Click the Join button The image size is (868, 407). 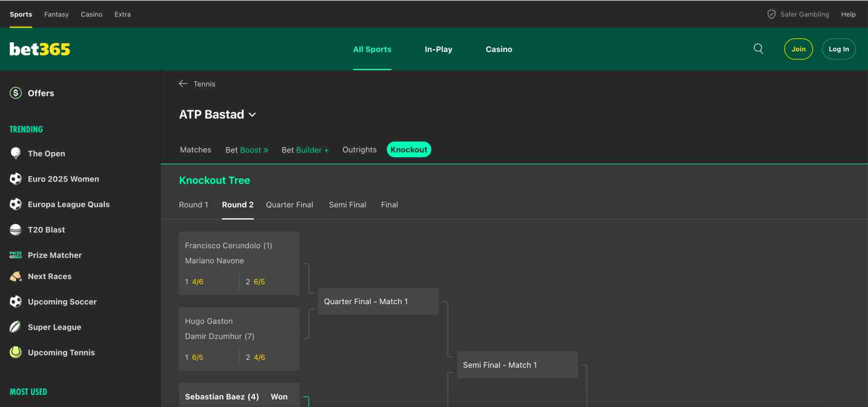798,49
